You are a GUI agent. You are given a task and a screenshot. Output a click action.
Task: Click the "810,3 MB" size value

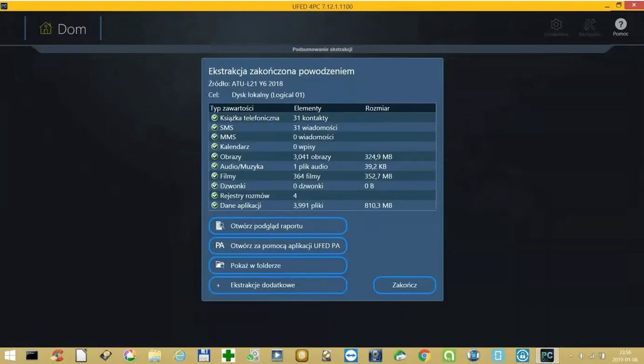tap(378, 206)
